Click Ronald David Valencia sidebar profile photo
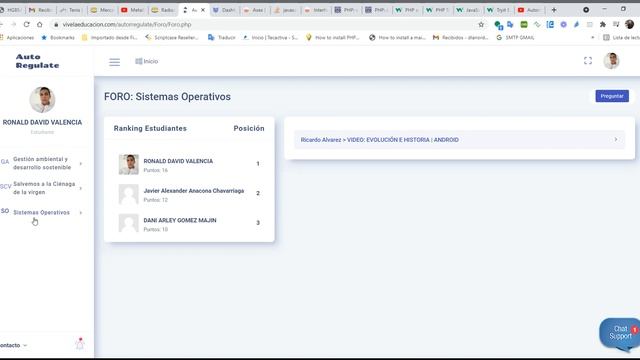This screenshot has width=640, height=360. pyautogui.click(x=42, y=100)
